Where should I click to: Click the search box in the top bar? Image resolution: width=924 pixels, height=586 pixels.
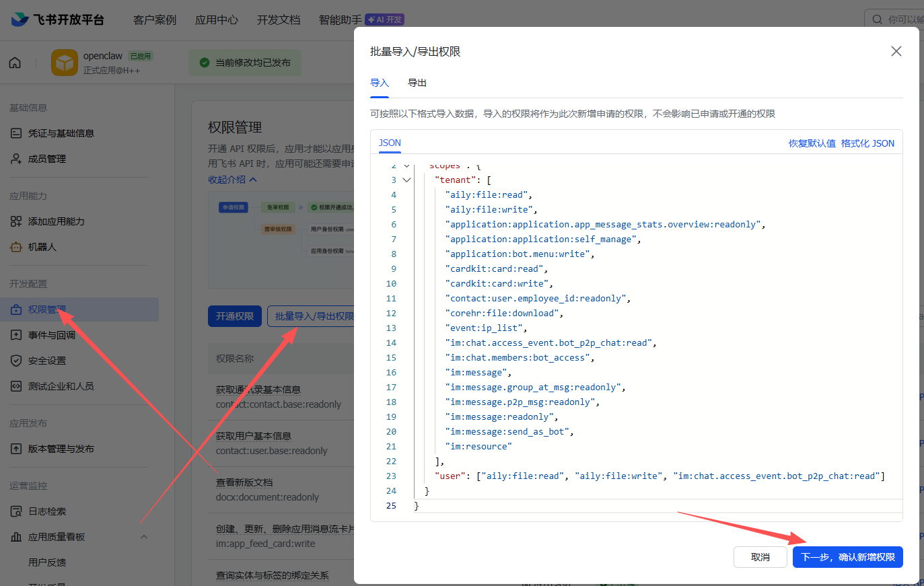[895, 20]
